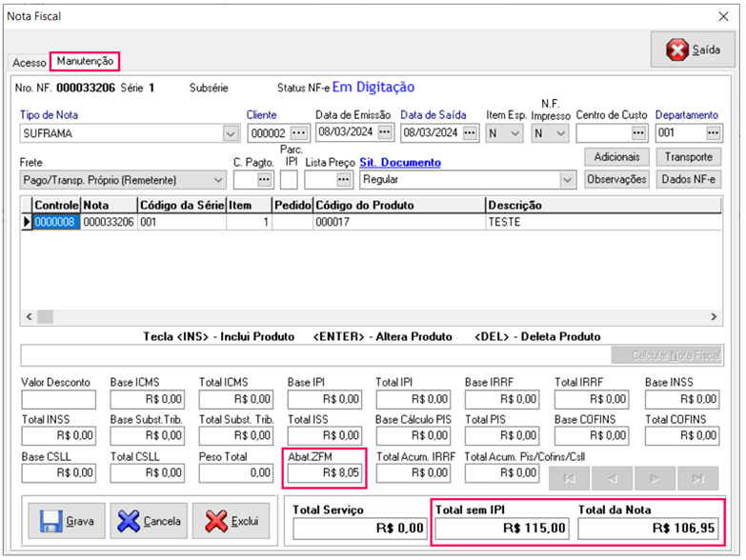Open Centro de Custo lookup button

[x=638, y=132]
